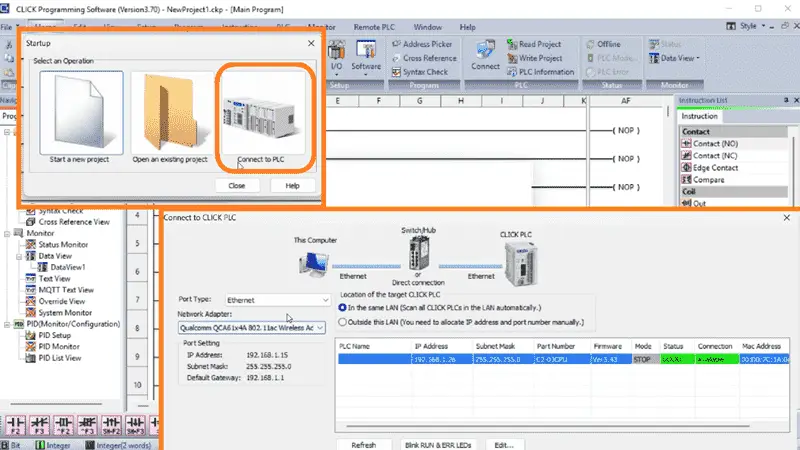This screenshot has height=450, width=800.
Task: Click the Sft-F2 edge contact button
Action: click(111, 425)
